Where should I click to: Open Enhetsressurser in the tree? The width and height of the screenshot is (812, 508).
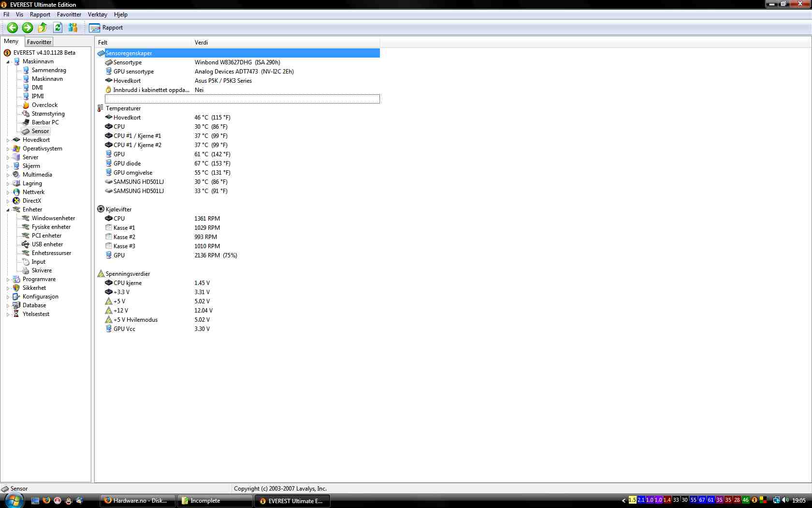pyautogui.click(x=51, y=253)
